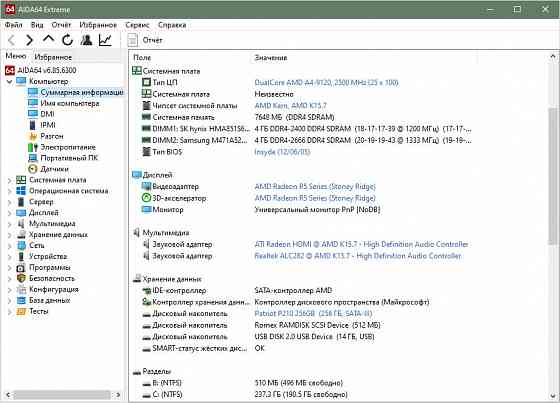Image resolution: width=560 pixels, height=403 pixels.
Task: Open the Избранное menu in menu bar
Action: pos(98,25)
